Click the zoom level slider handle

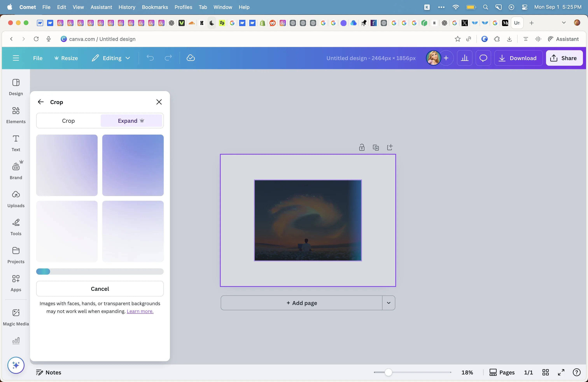(x=388, y=372)
